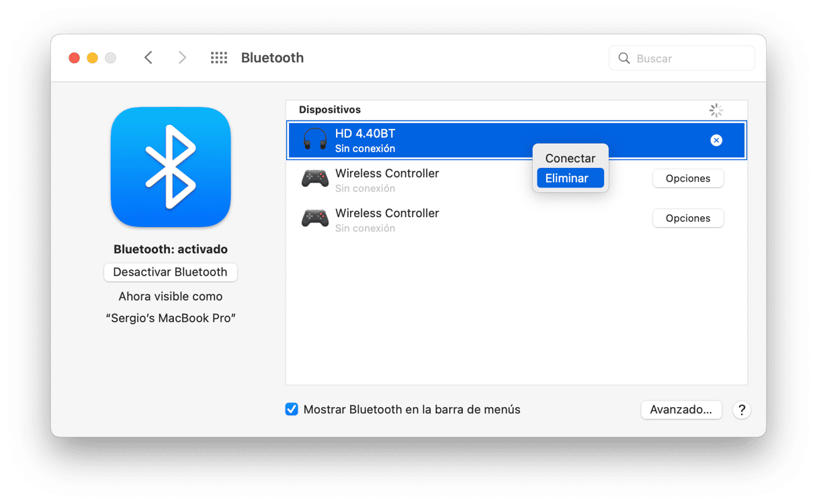Open the show-all preferences grid icon

(219, 58)
